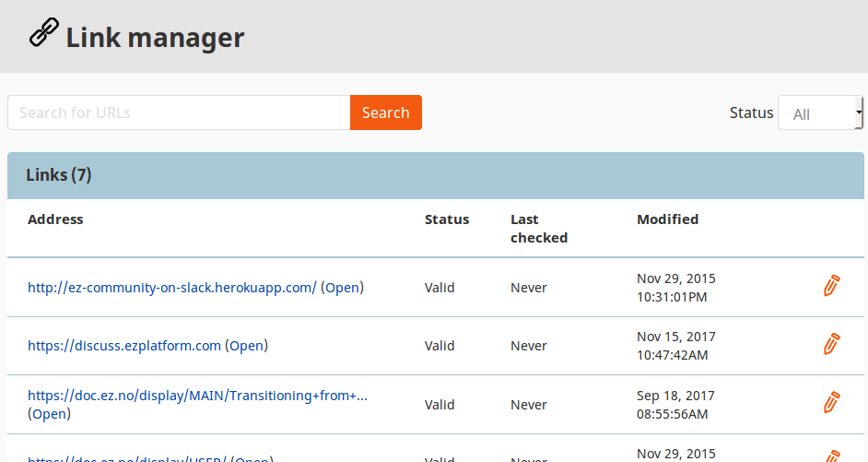
Task: Click the Link manager page title
Action: [x=155, y=38]
